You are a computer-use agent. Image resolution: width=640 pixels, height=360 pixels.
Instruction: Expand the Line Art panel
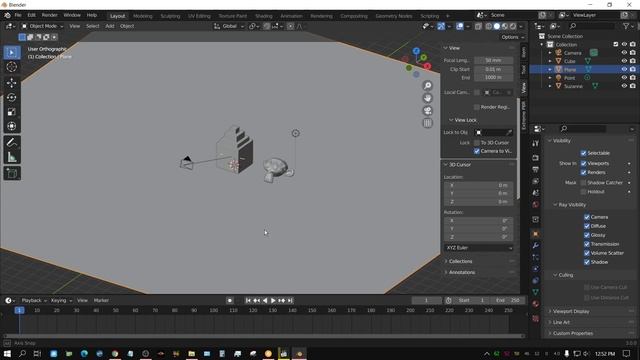[561, 322]
